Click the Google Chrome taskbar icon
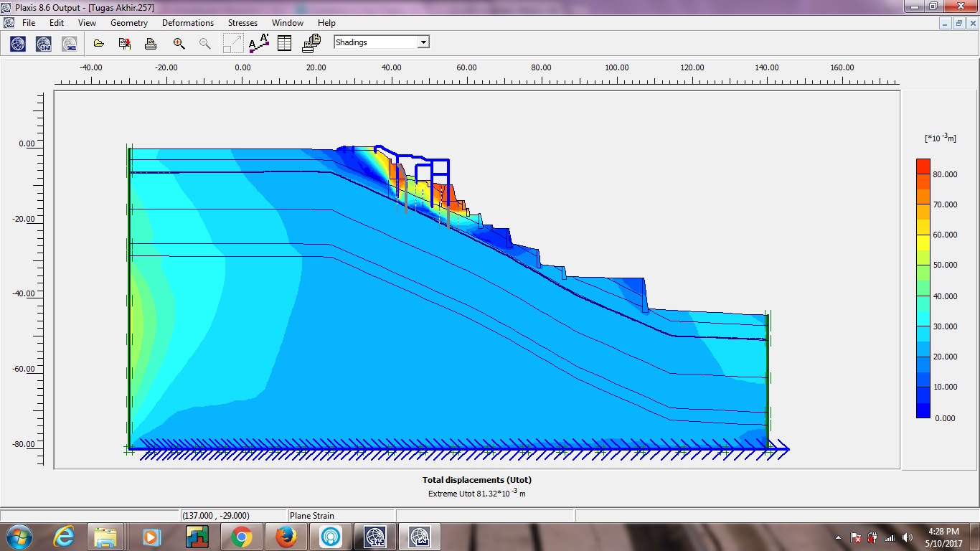 coord(241,537)
